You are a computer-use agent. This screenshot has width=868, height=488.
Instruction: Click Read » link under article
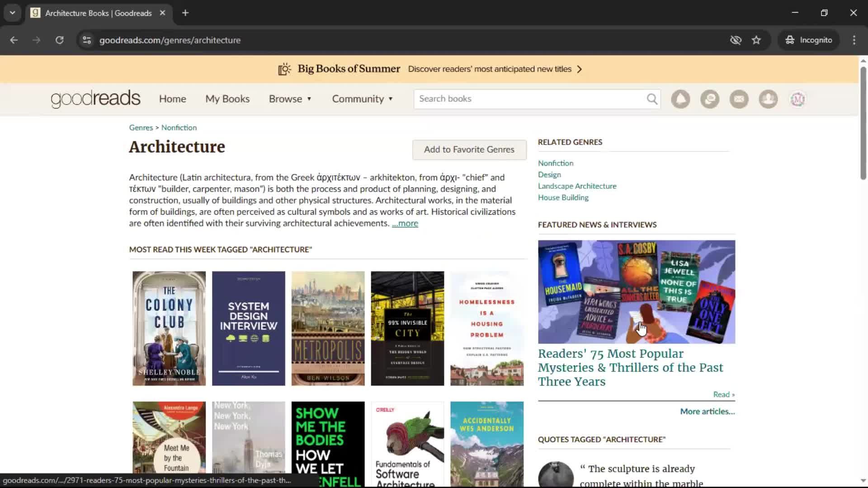(724, 394)
